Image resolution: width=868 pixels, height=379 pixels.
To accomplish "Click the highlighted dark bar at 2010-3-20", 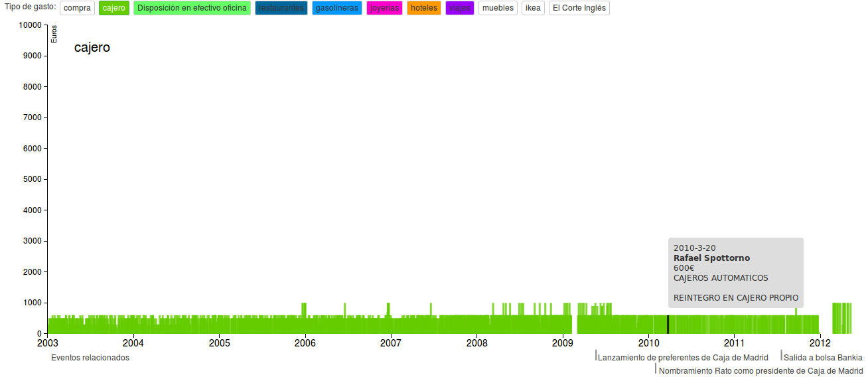I will [x=668, y=324].
